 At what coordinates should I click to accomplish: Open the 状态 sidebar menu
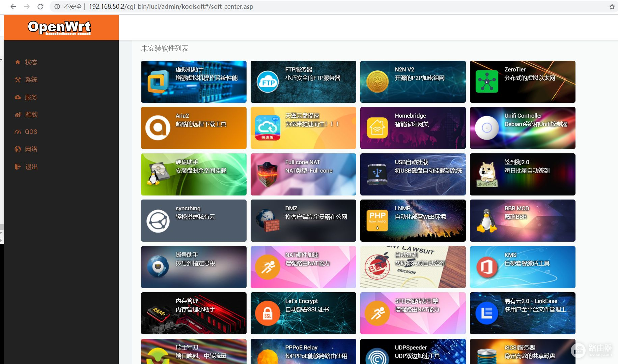pos(31,62)
